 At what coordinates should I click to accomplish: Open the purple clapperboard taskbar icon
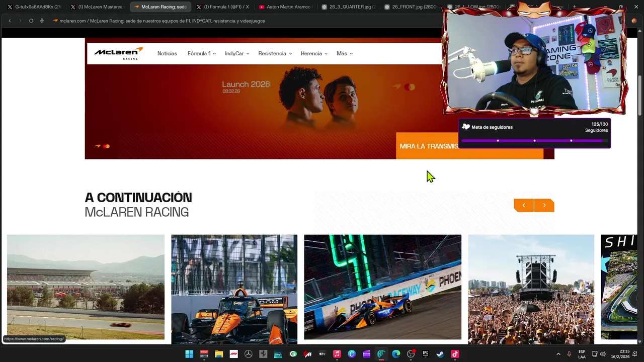point(366,354)
